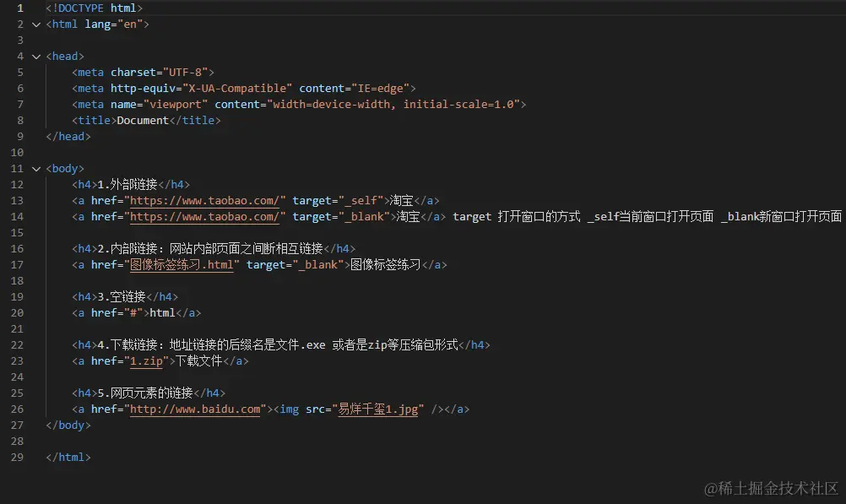Click the _self当前窗口打开页面 text
The width and height of the screenshot is (846, 504).
[x=650, y=217]
